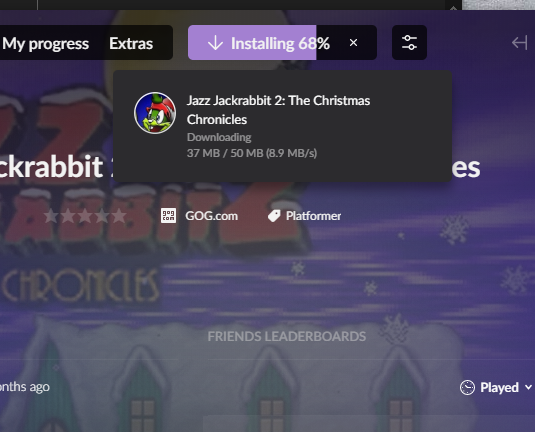Rate the game one star
Screen dimensions: 535x432
point(51,216)
